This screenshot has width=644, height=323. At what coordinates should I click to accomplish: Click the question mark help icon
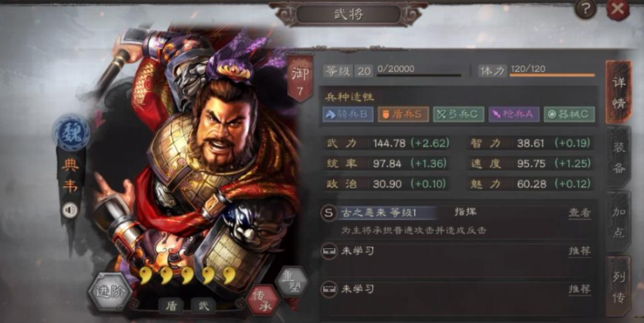584,9
